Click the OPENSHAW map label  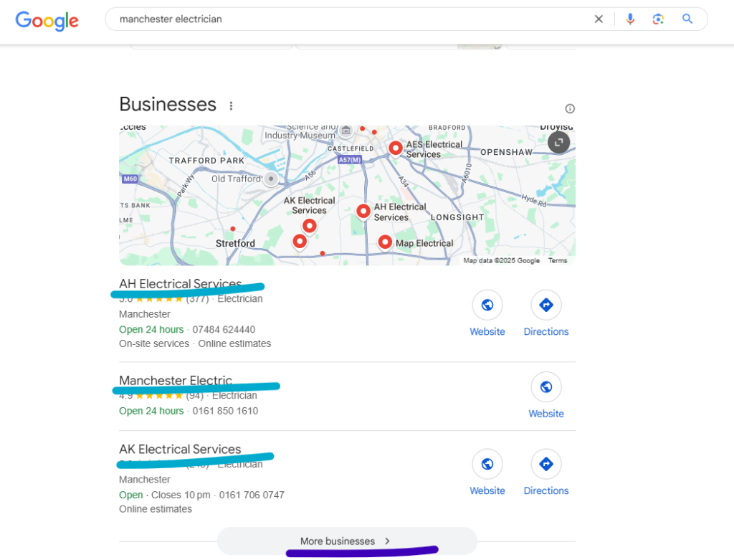(x=507, y=152)
